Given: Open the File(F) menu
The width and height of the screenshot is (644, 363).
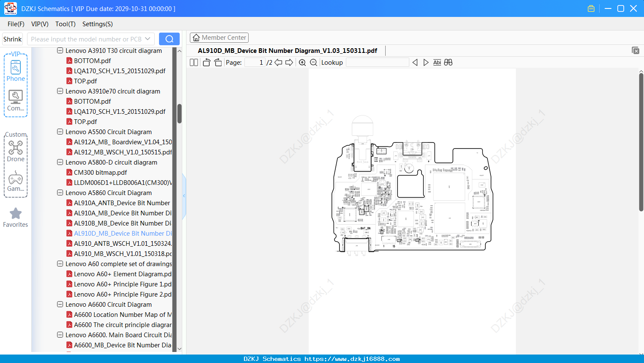Looking at the screenshot, I should click(x=16, y=24).
